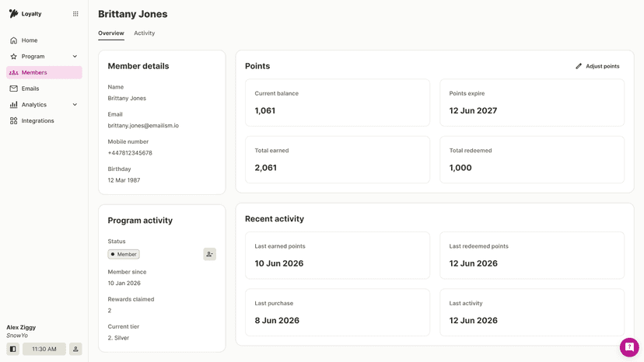
Task: Click the 11:30 AM time button
Action: pyautogui.click(x=44, y=349)
